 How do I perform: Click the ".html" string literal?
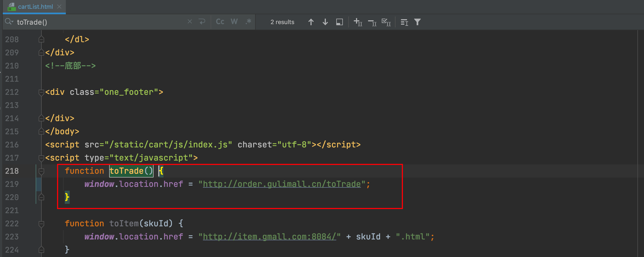(413, 237)
